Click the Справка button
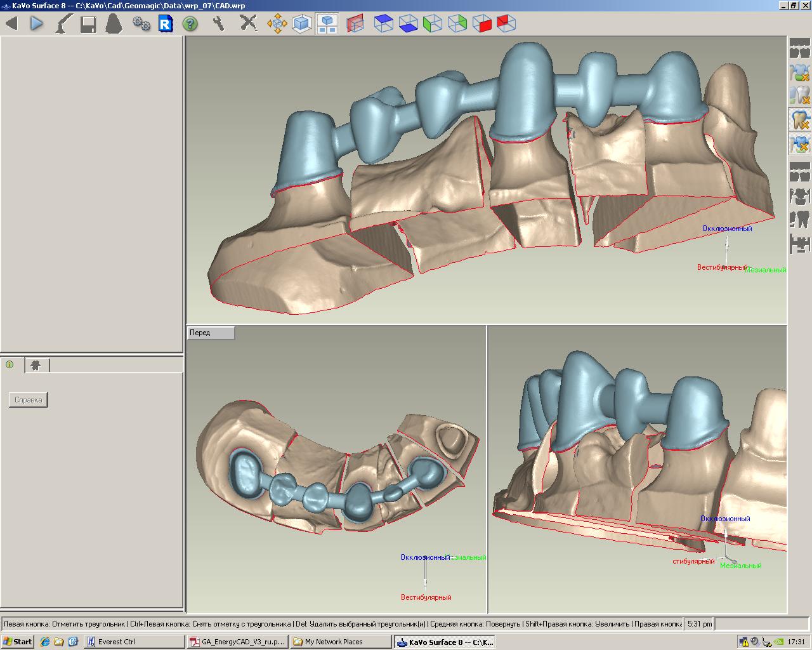 pyautogui.click(x=28, y=400)
